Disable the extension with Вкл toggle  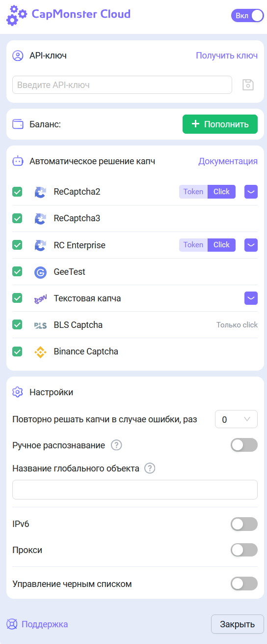pos(247,16)
